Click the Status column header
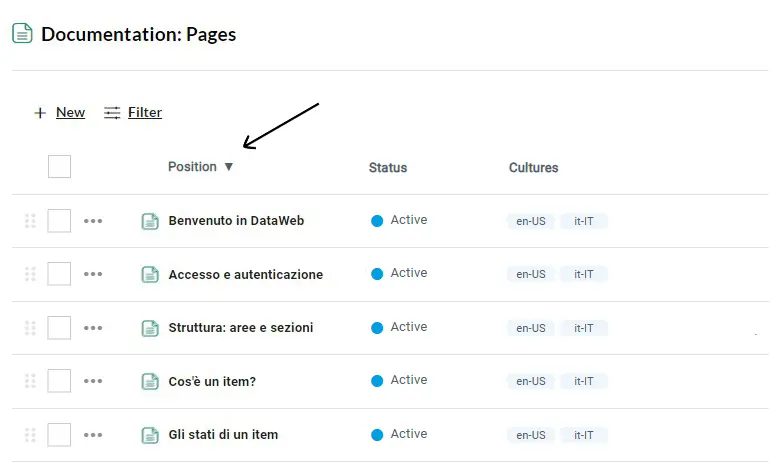 coord(388,168)
